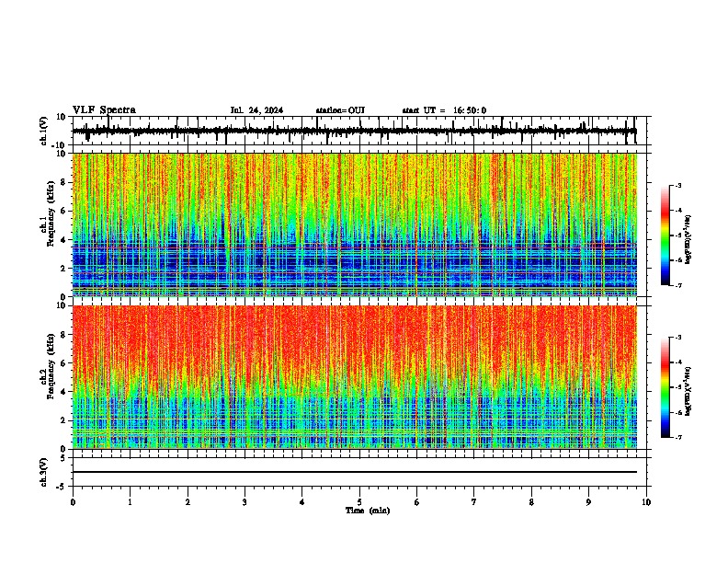Click the 2 minute tick label

pyautogui.click(x=188, y=502)
